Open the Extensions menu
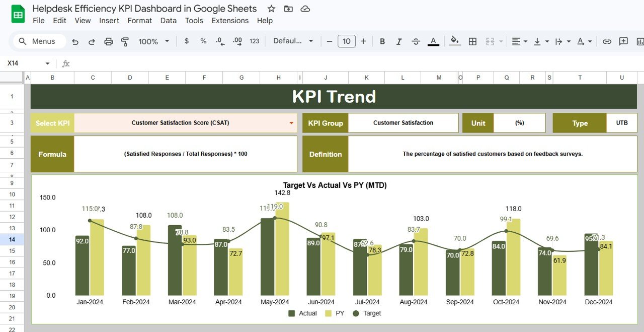This screenshot has width=644, height=332. click(x=230, y=21)
